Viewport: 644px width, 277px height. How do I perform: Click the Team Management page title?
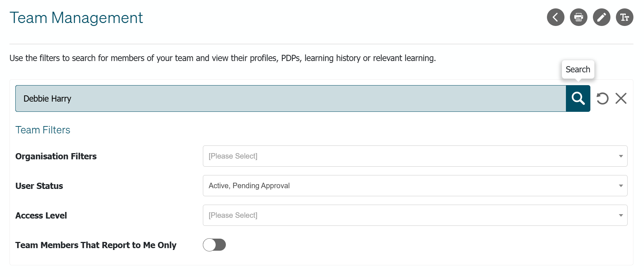point(76,18)
